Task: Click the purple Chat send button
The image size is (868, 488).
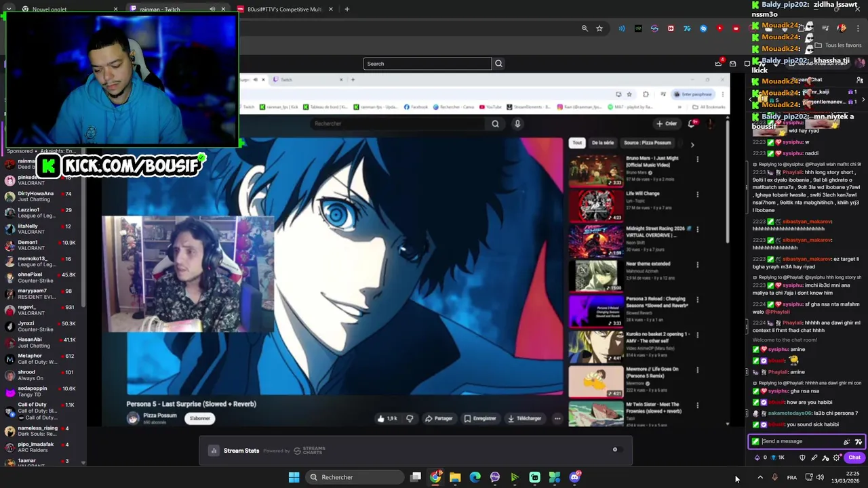Action: [854, 457]
